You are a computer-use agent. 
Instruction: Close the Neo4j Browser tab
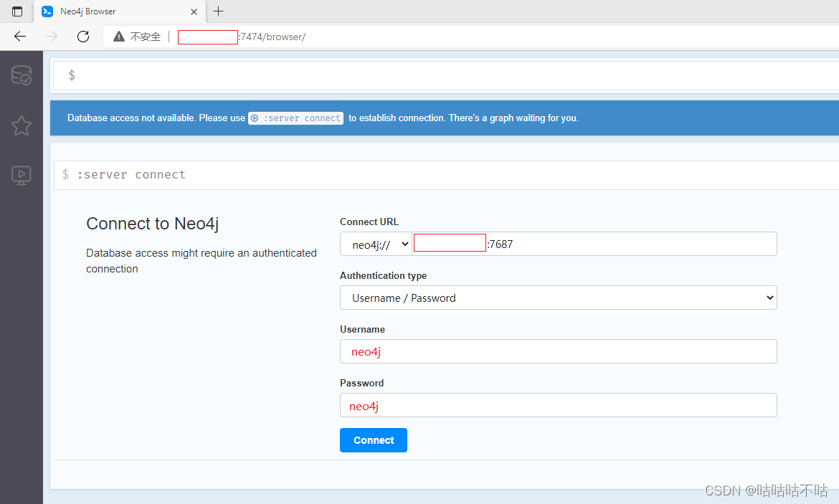coord(194,11)
